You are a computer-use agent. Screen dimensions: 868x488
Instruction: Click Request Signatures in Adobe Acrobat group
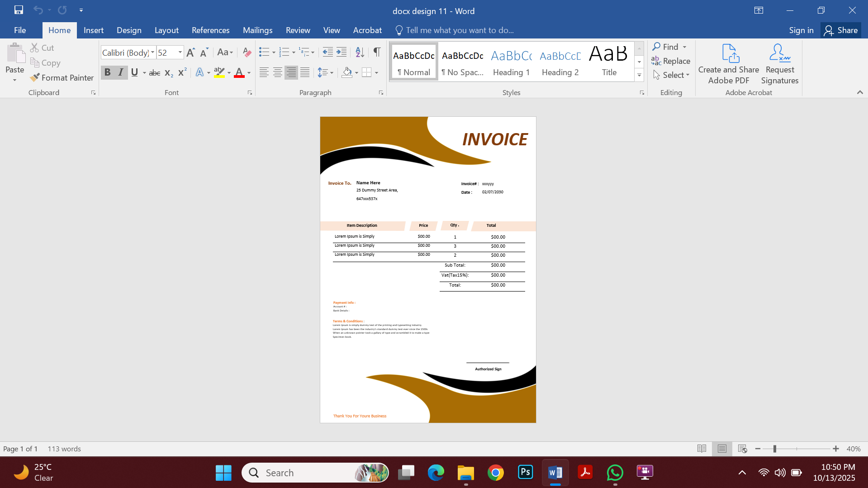pos(779,63)
